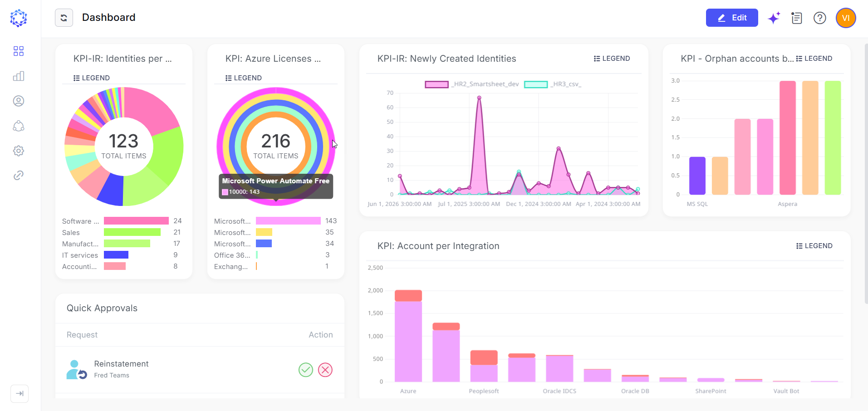
Task: Click the Reinstatement request title
Action: point(121,364)
